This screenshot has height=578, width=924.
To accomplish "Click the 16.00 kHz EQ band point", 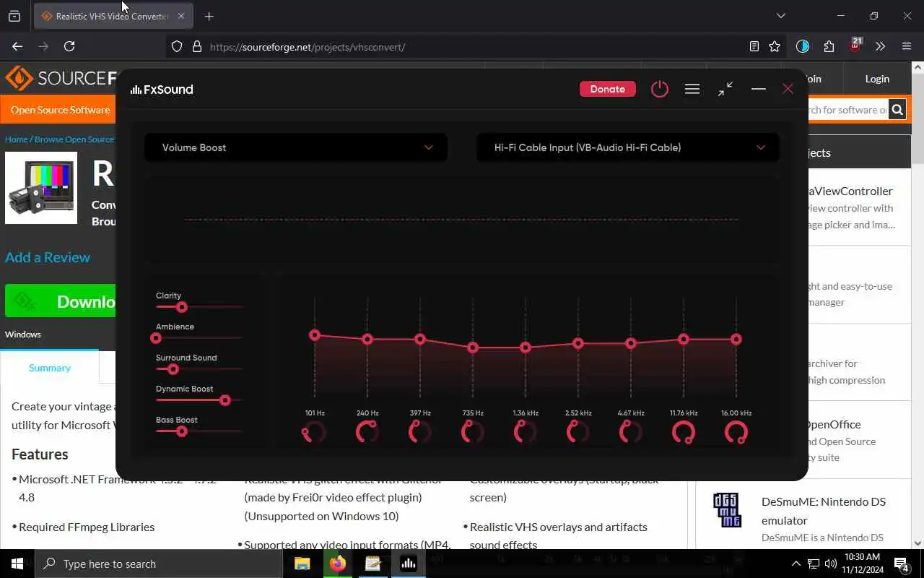I will point(736,339).
